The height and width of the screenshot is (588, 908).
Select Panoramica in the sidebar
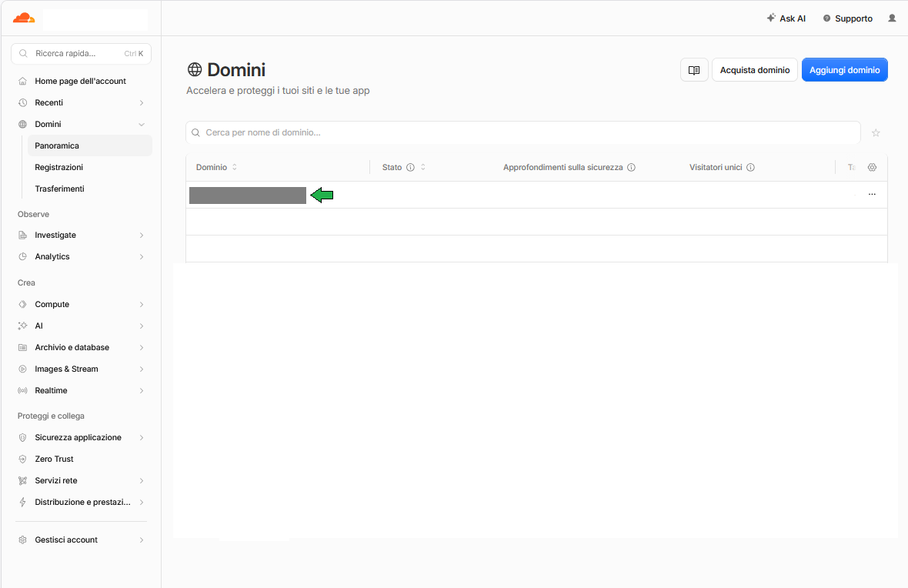(x=89, y=145)
